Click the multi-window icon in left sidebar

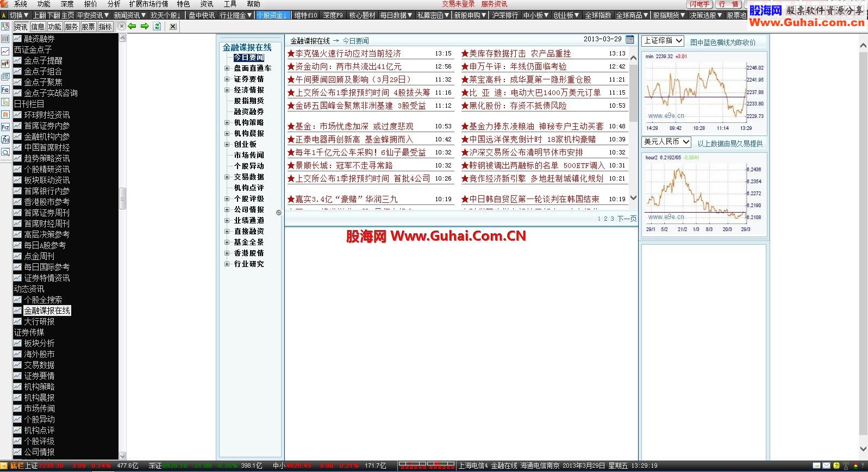click(x=5, y=77)
